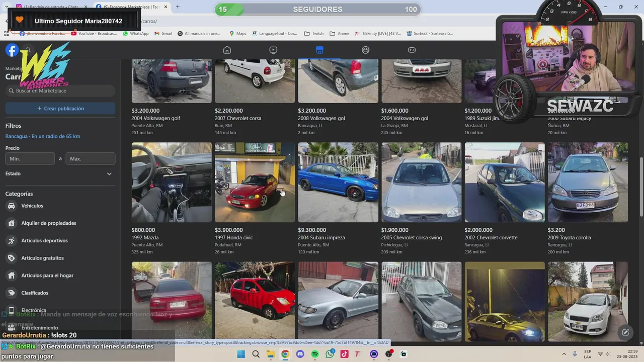Screen dimensions: 644x362
Task: Show hidden system tray icons
Action: tap(563, 354)
